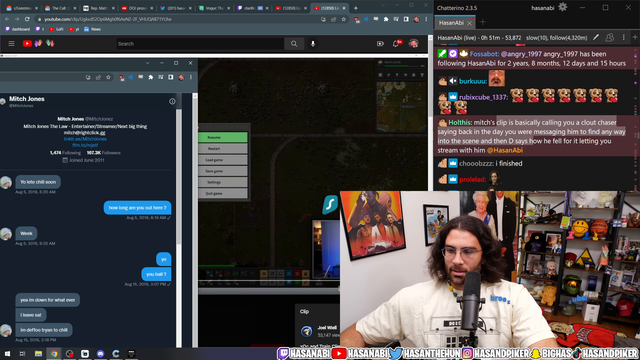Viewport: 640px width, 360px height.
Task: Click the Chrome address bar URL
Action: 108,19
